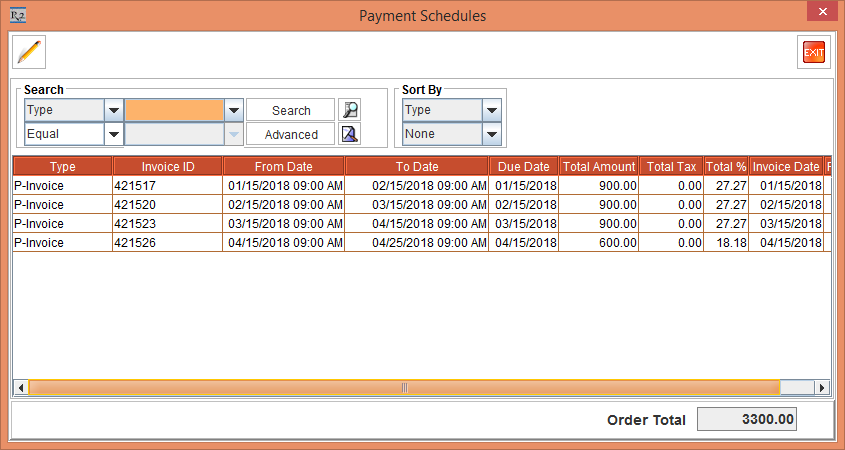This screenshot has width=845, height=450.
Task: Click the advanced search document icon
Action: click(349, 134)
